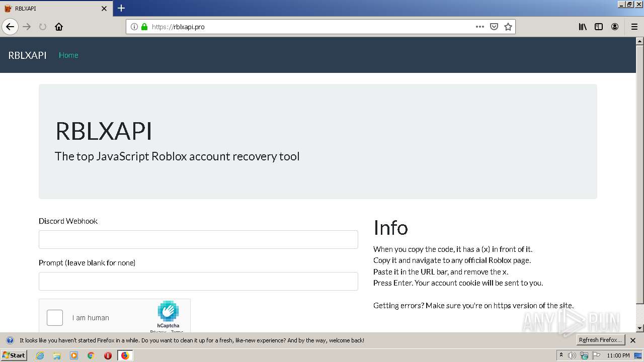Close the RBLXAPI tab
644x362 pixels.
[104, 9]
